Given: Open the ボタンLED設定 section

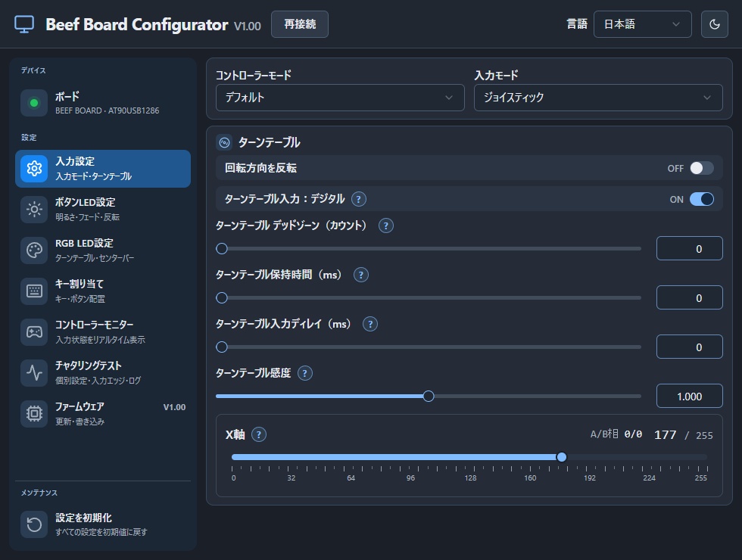Looking at the screenshot, I should (103, 209).
